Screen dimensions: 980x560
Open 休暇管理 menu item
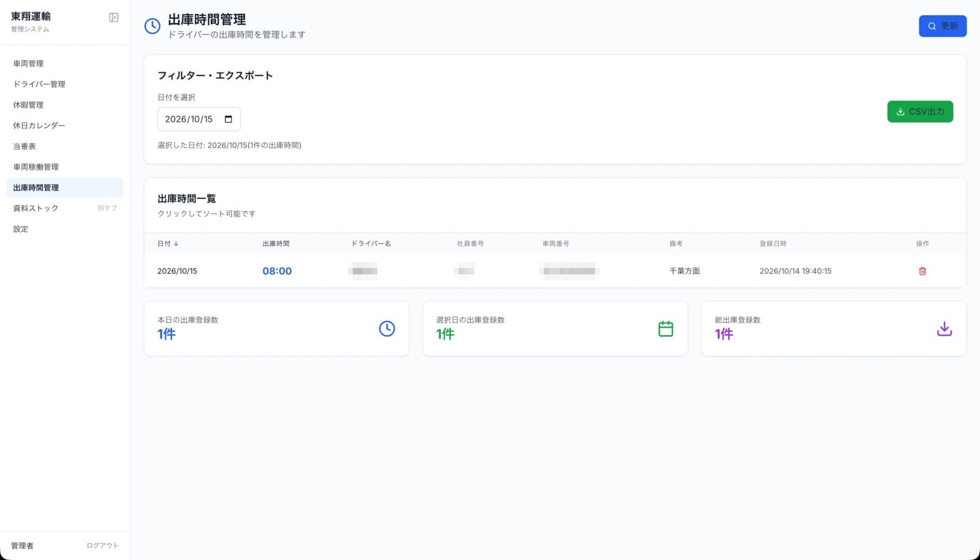point(65,105)
